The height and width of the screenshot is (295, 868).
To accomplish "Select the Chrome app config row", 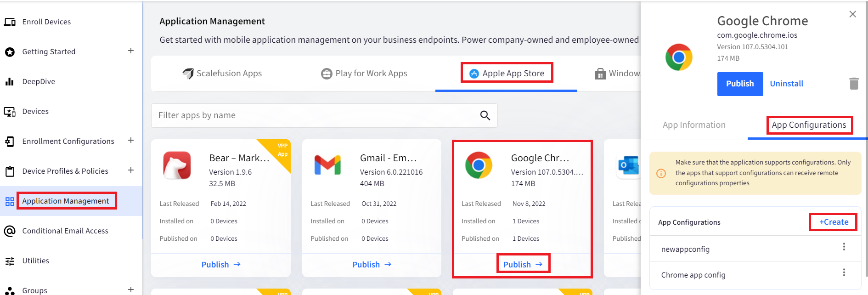I will coord(755,275).
